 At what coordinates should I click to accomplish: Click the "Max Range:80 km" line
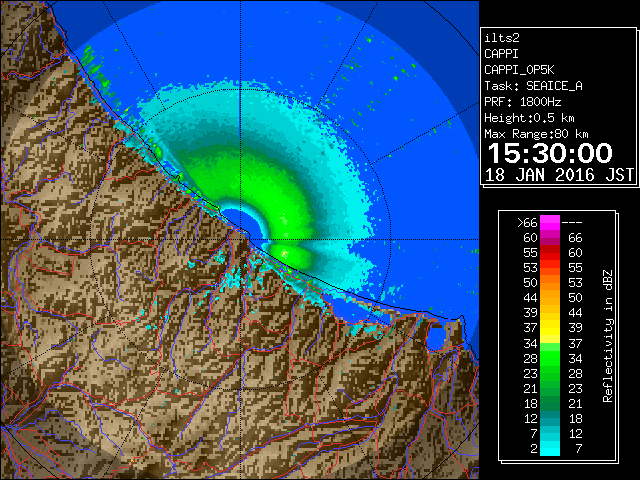[x=536, y=134]
